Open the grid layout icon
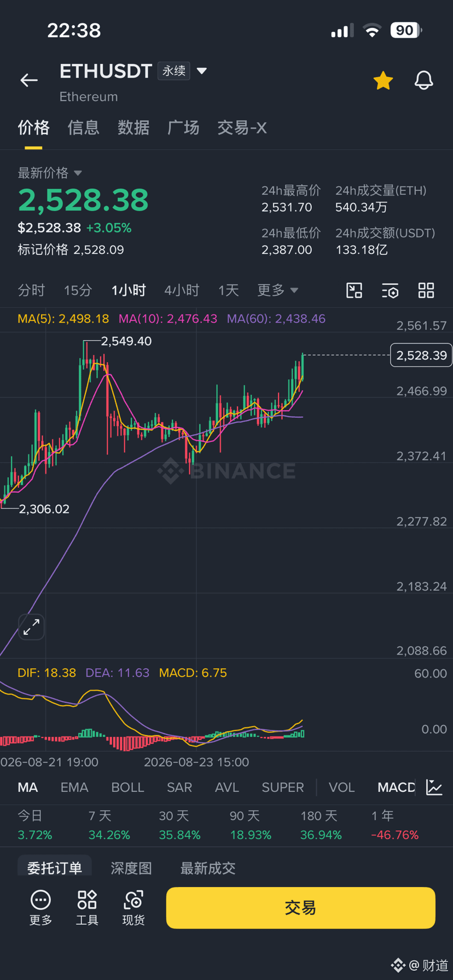This screenshot has width=453, height=980. tap(426, 290)
